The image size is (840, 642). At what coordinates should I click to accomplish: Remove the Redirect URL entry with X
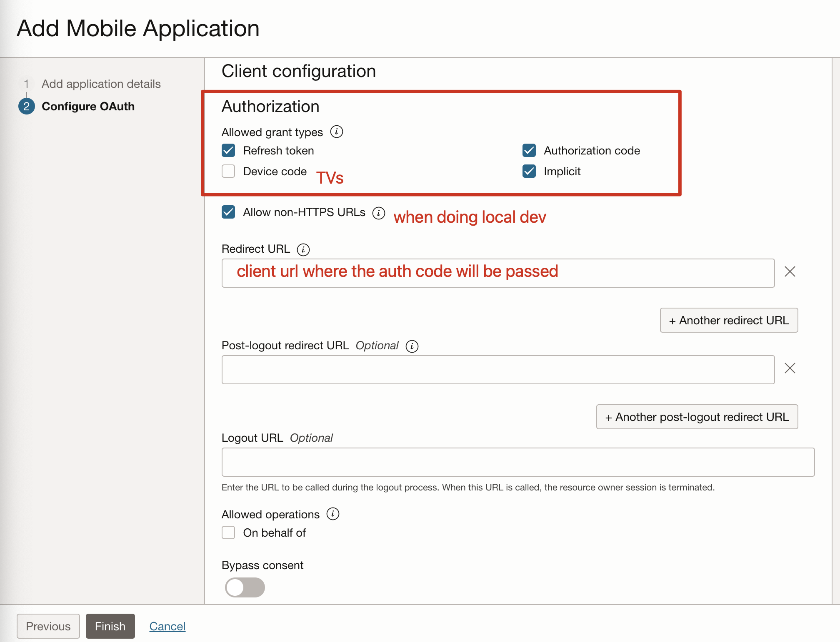(x=790, y=272)
